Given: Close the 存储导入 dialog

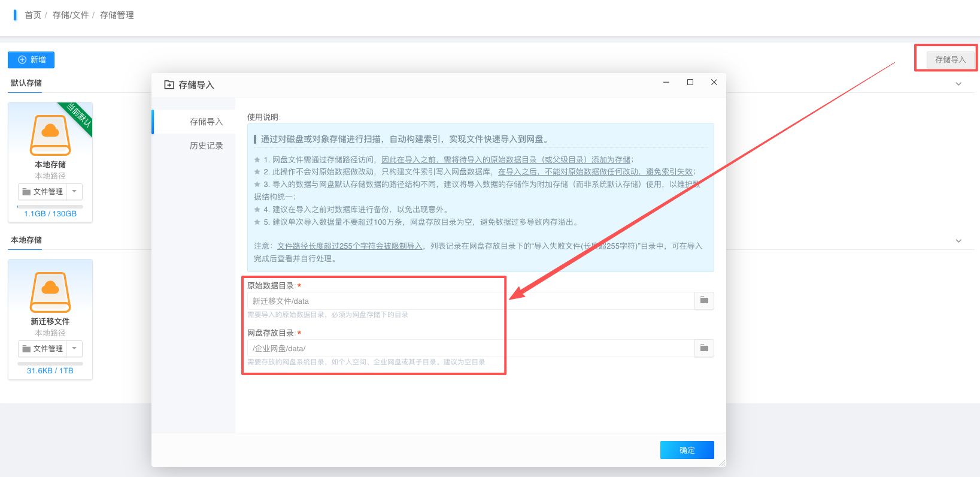Looking at the screenshot, I should [714, 82].
